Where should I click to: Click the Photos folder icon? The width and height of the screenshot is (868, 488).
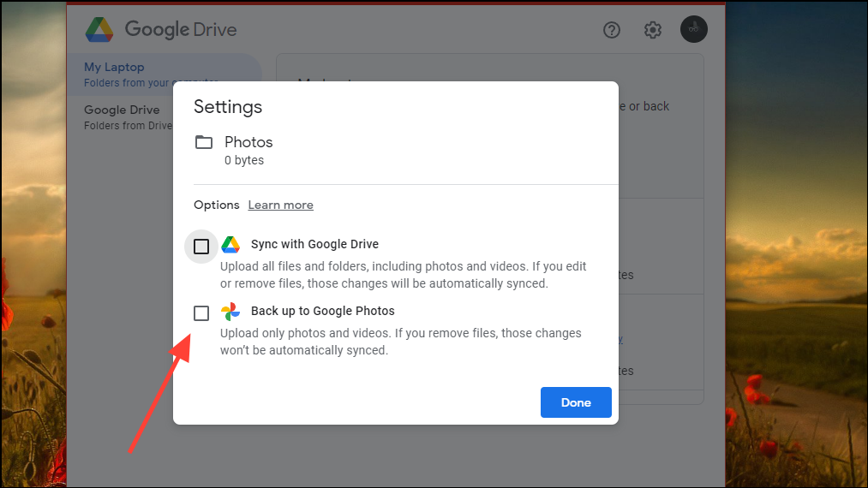click(x=204, y=142)
